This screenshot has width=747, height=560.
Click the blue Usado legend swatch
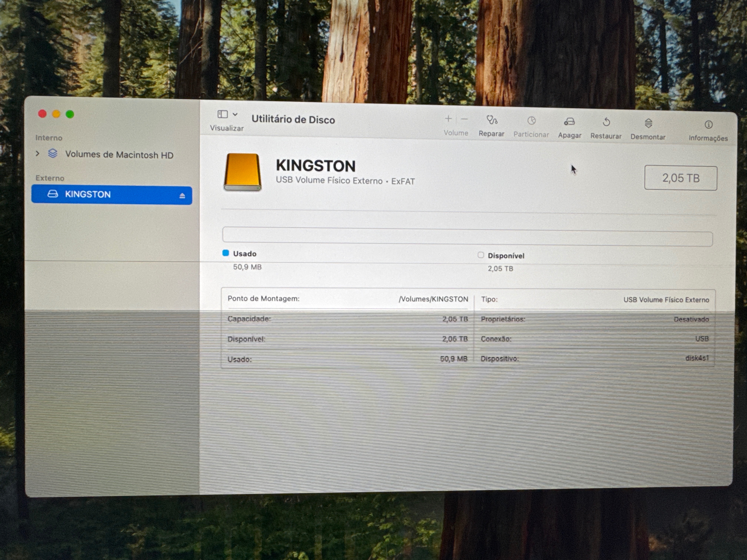pos(226,253)
